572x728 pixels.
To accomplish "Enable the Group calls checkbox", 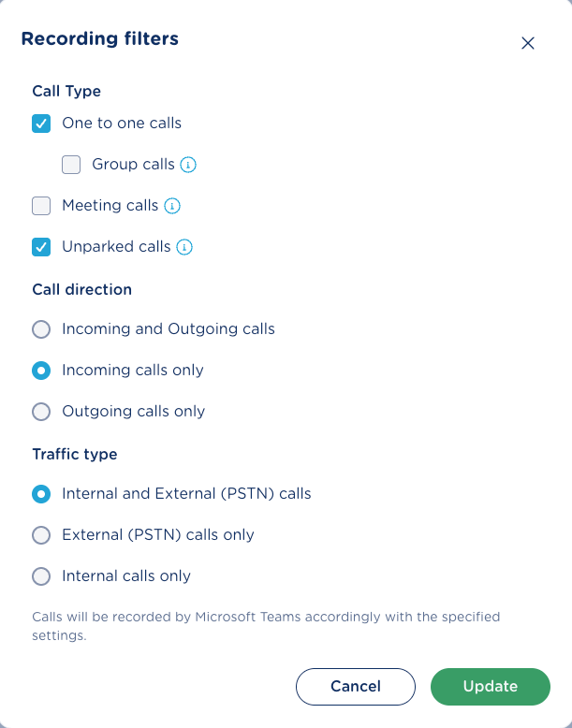I will point(71,165).
